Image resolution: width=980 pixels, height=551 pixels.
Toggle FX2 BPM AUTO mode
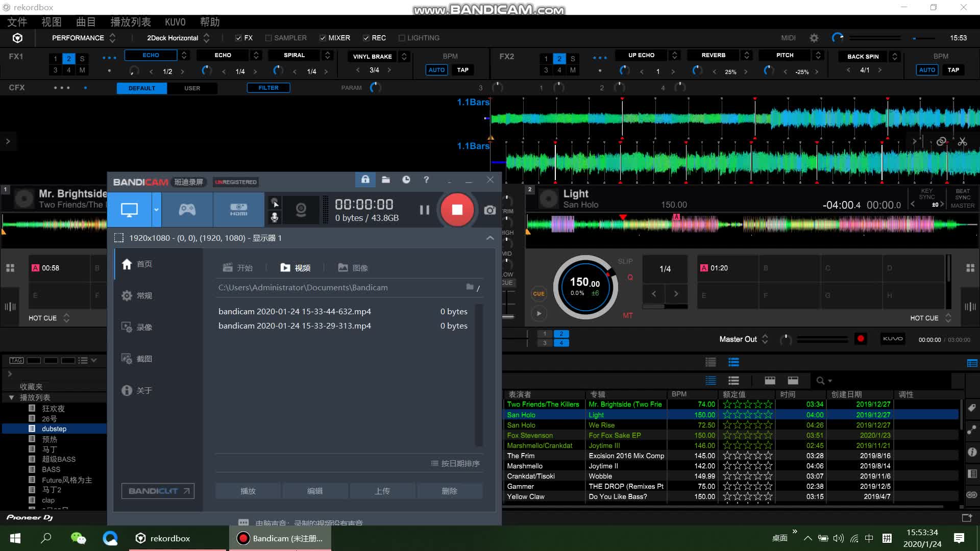(927, 70)
